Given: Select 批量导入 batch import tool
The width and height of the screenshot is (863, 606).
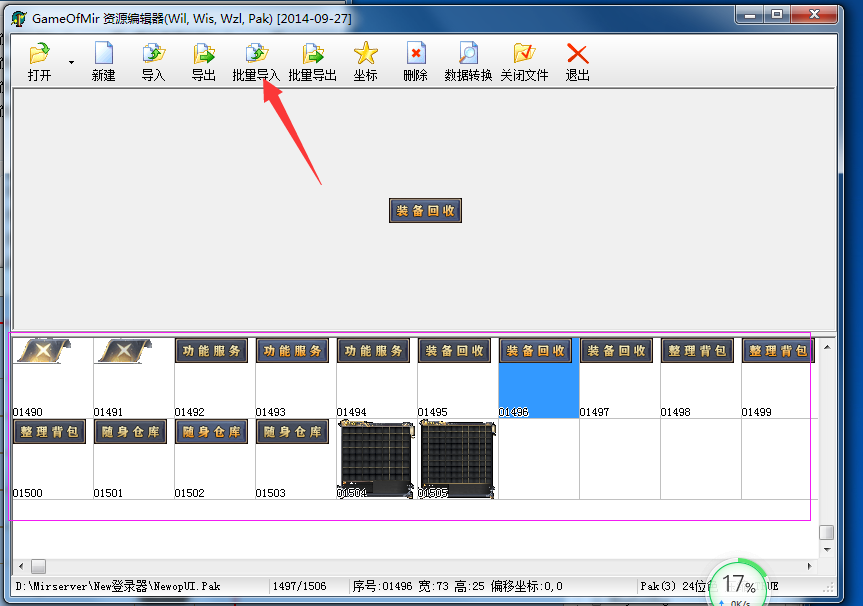Looking at the screenshot, I should (x=256, y=54).
